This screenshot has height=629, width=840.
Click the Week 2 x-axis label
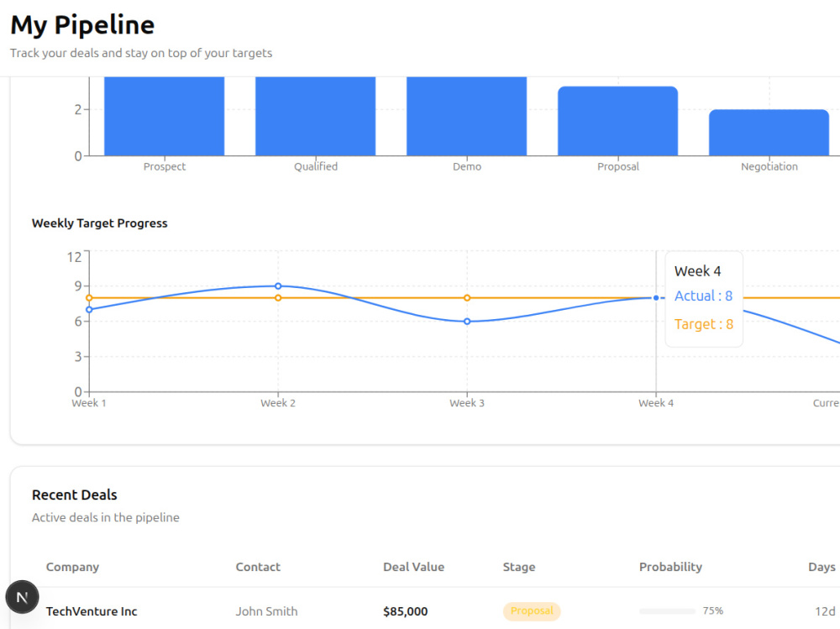(278, 403)
